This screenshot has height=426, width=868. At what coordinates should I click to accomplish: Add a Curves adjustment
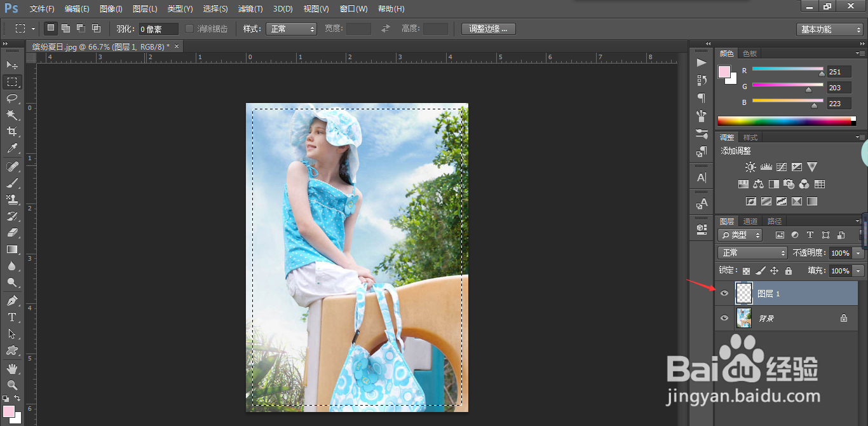click(x=781, y=167)
